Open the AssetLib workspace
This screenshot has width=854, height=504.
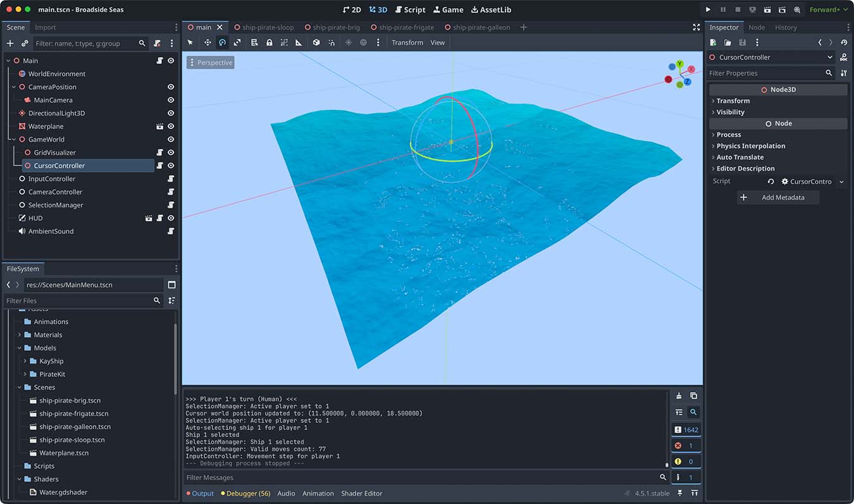point(491,9)
